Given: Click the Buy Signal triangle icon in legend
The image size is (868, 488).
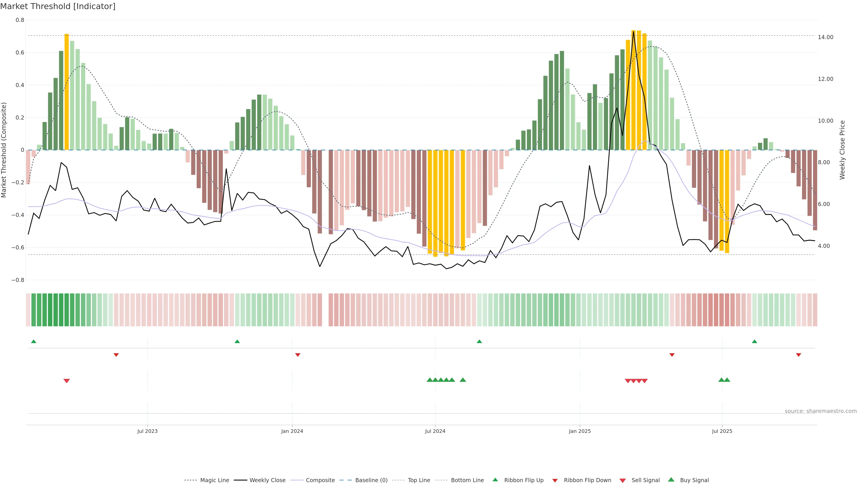Looking at the screenshot, I should click(x=671, y=480).
